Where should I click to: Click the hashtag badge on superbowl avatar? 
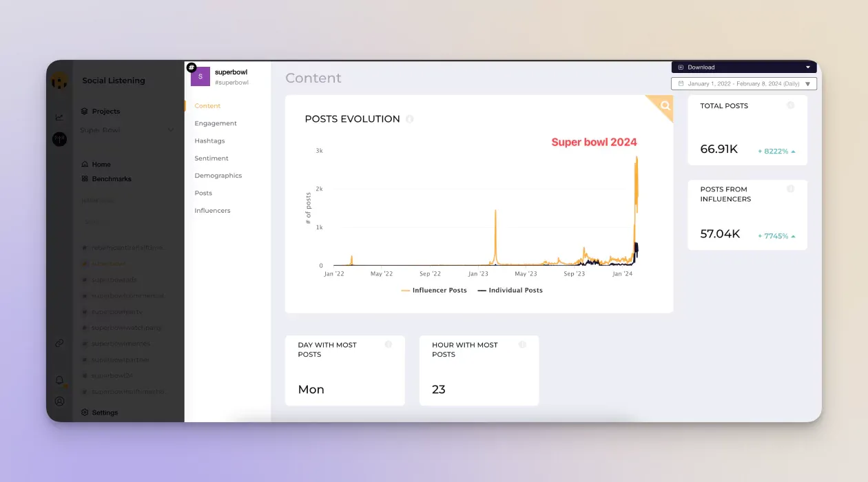click(192, 67)
